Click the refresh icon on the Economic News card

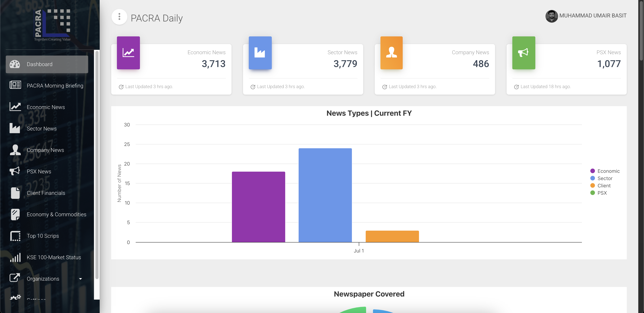[121, 87]
